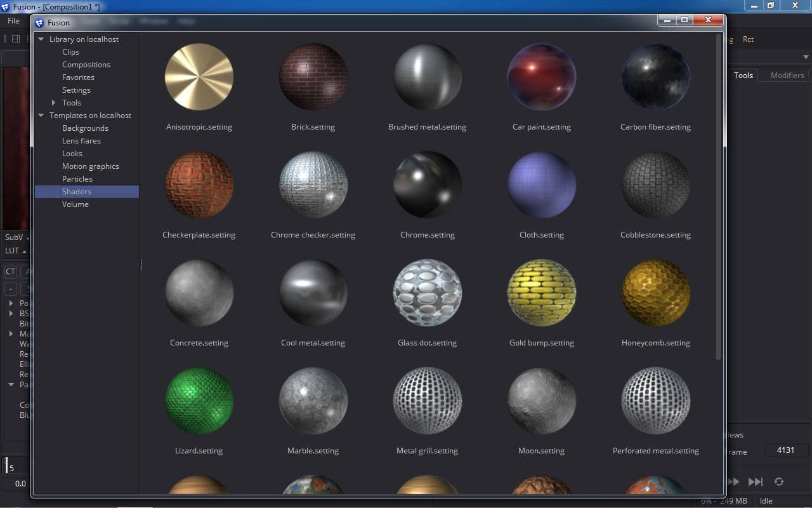
Task: Pick the Chrome.setting shader sphere
Action: [428, 185]
